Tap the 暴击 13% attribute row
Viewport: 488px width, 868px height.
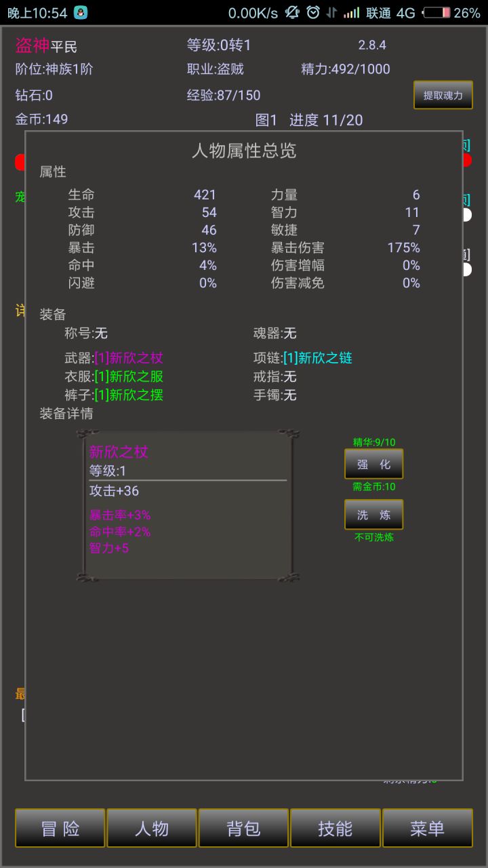click(142, 248)
